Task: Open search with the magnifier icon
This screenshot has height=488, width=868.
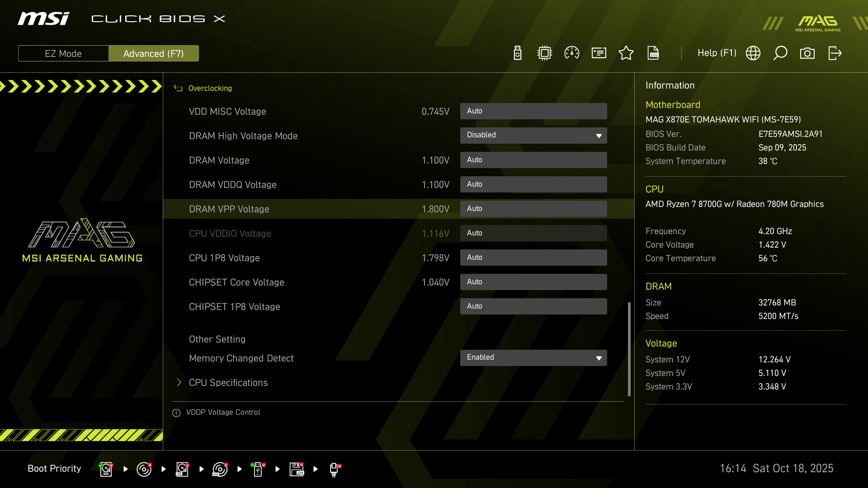Action: [x=780, y=53]
